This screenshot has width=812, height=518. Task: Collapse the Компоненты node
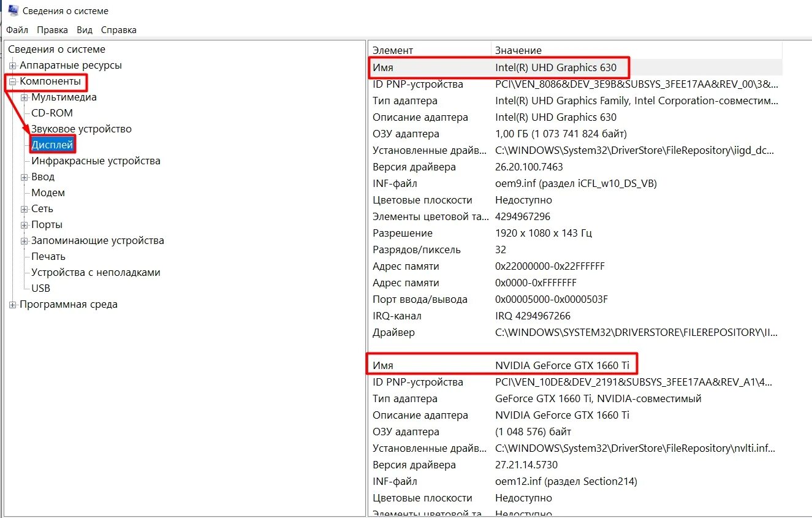(12, 82)
